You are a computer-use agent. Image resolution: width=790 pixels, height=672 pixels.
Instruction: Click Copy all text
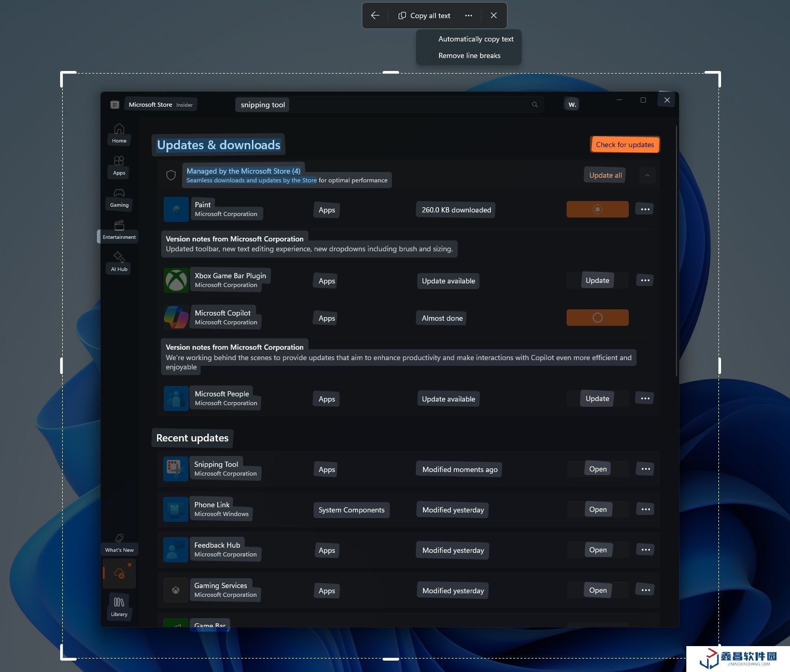click(x=425, y=16)
